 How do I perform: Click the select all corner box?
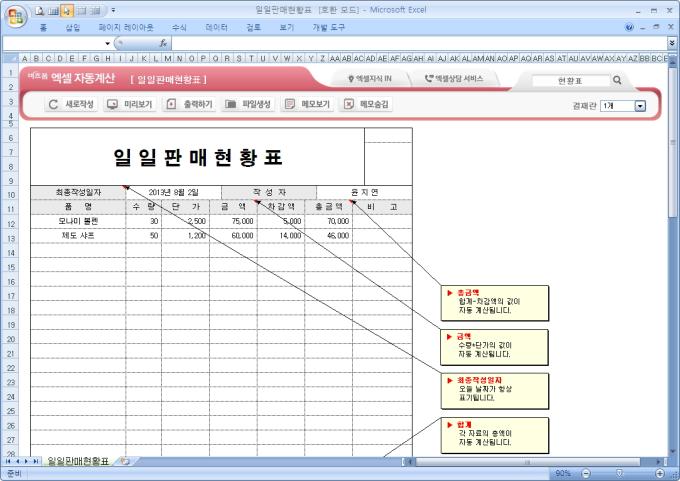[10, 58]
